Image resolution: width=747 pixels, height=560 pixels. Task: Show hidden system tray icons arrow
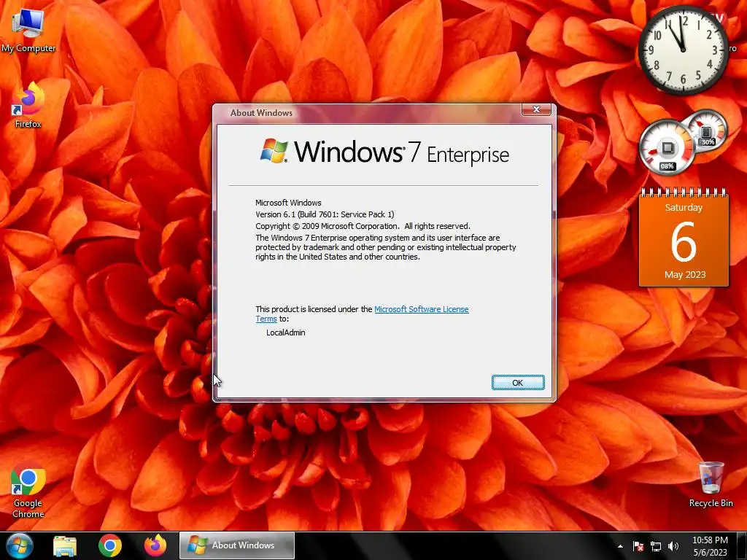[620, 546]
